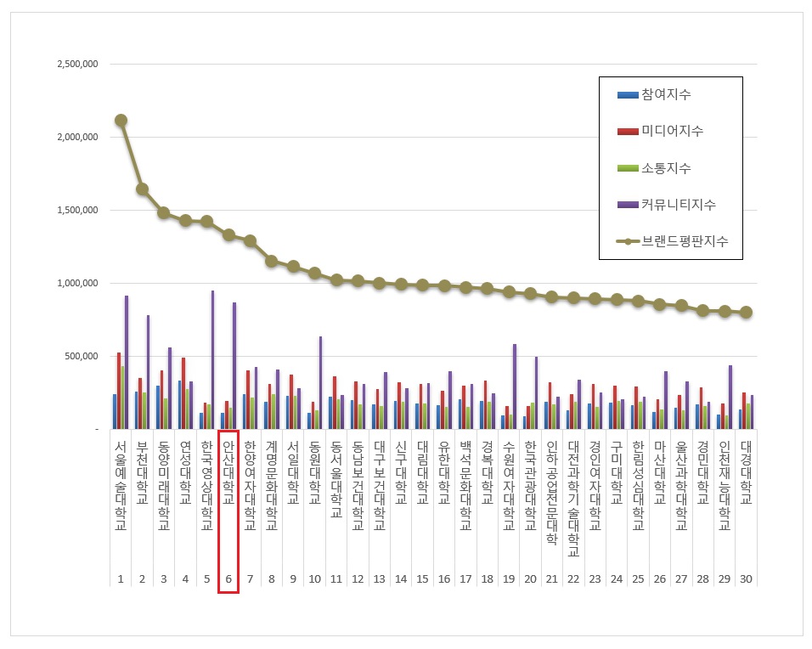This screenshot has width=812, height=649.
Task: Select the 동서울대학교 axis label
Action: click(336, 479)
